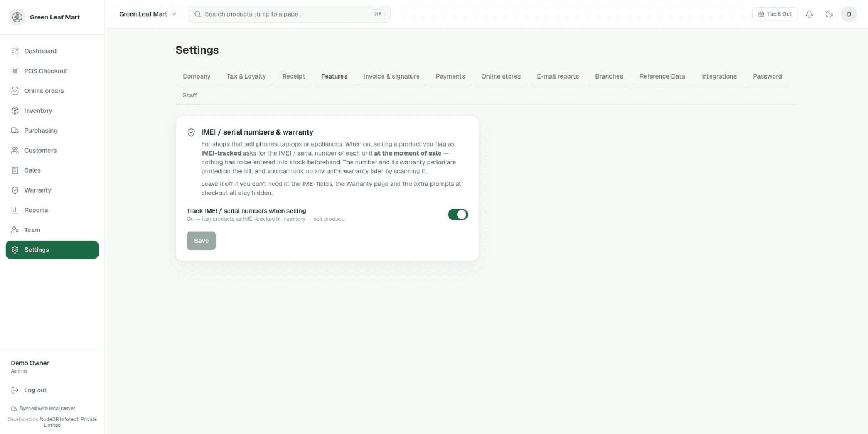The image size is (868, 434).
Task: Focus the Search products input field
Action: tap(289, 14)
